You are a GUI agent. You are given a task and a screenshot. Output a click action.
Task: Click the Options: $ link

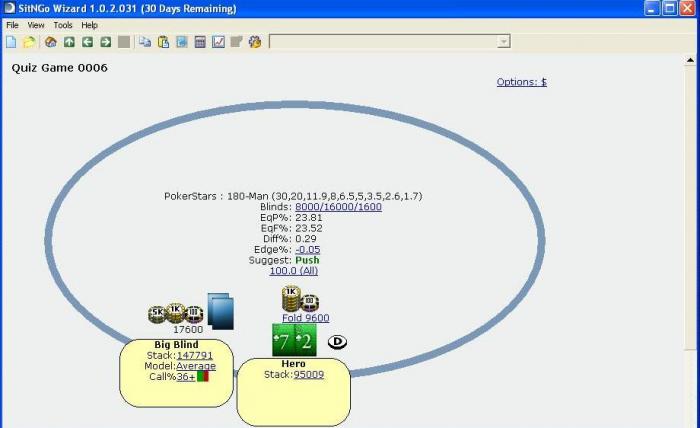[521, 82]
